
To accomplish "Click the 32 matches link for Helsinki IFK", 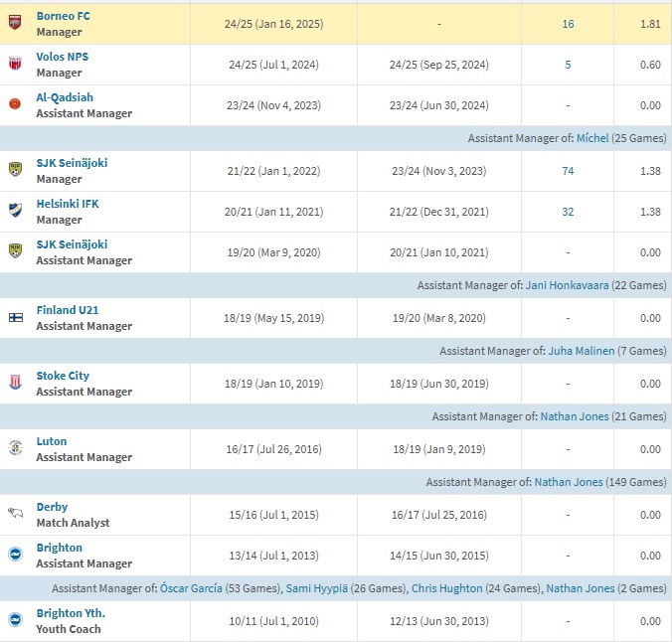I will tap(568, 212).
